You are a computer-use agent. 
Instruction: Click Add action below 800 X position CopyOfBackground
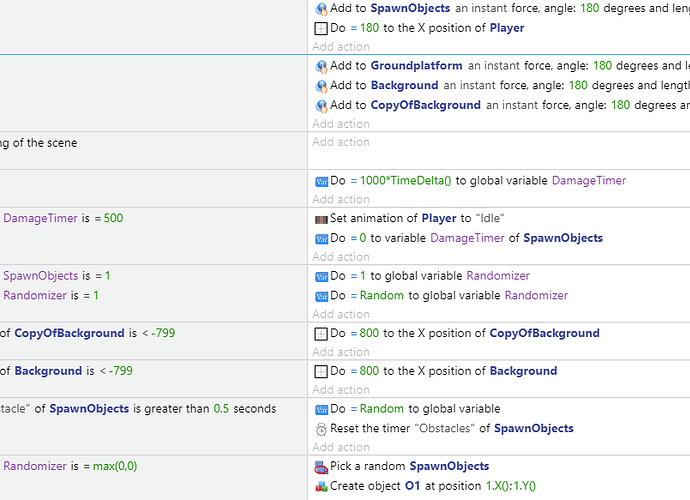(341, 352)
